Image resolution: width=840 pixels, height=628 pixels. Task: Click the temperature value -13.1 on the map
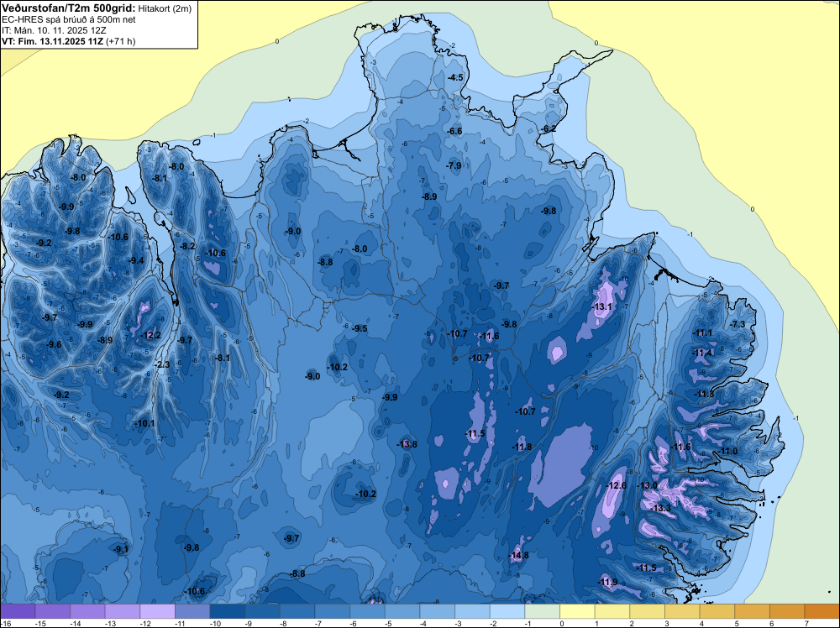pyautogui.click(x=602, y=306)
